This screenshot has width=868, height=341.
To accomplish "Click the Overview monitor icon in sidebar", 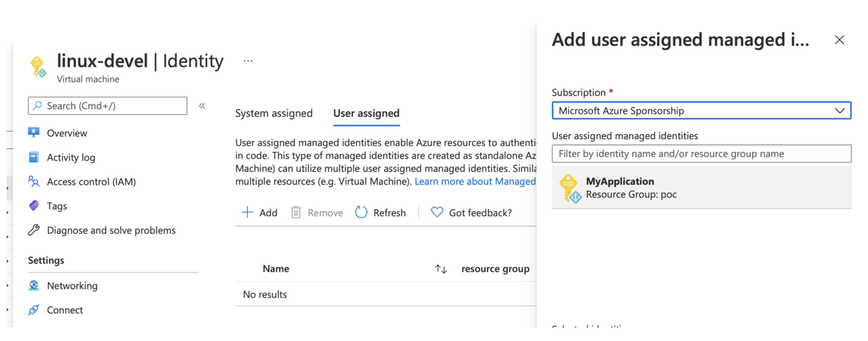I will (33, 133).
